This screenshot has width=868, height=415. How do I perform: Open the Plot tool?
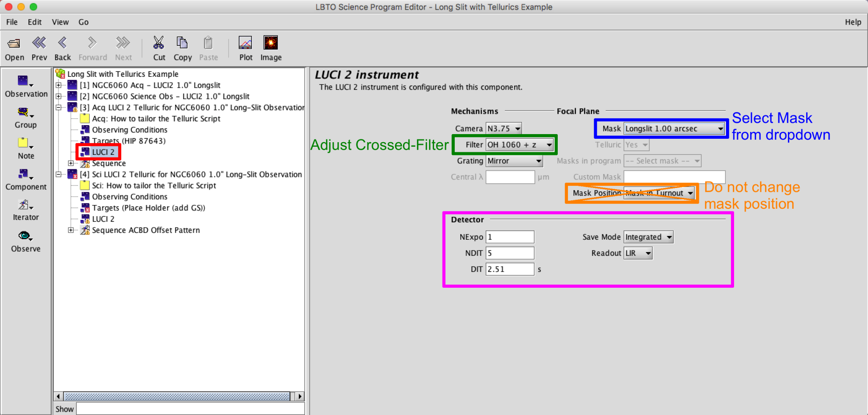click(245, 42)
